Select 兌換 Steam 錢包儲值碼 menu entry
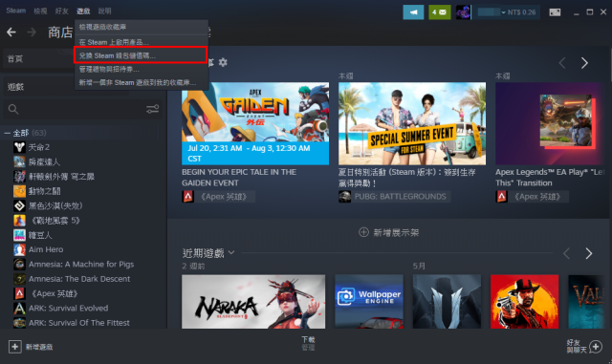612x364 pixels. pyautogui.click(x=141, y=55)
